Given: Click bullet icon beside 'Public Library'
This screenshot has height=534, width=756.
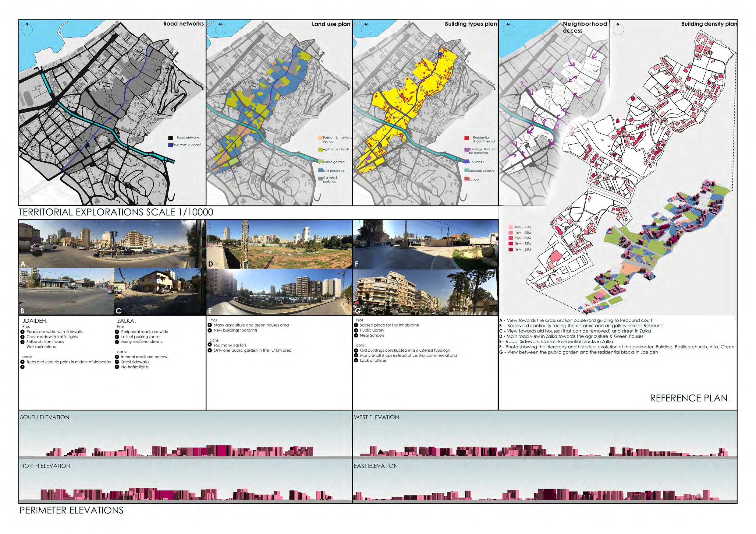Looking at the screenshot, I should coord(356,330).
